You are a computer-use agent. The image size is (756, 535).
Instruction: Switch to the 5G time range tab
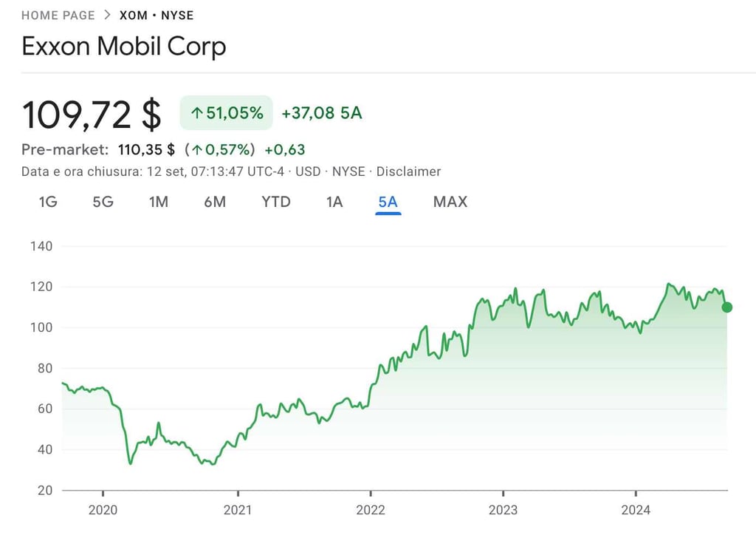(103, 202)
